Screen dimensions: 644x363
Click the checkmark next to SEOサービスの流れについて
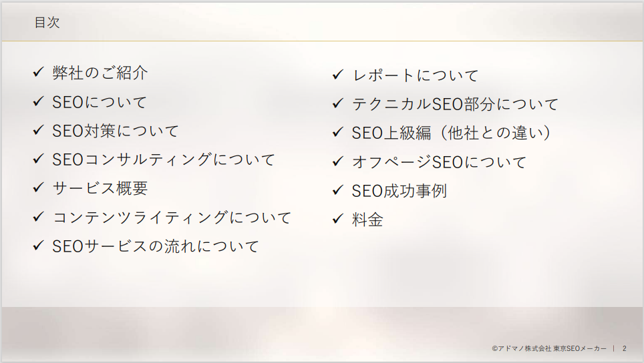[38, 246]
